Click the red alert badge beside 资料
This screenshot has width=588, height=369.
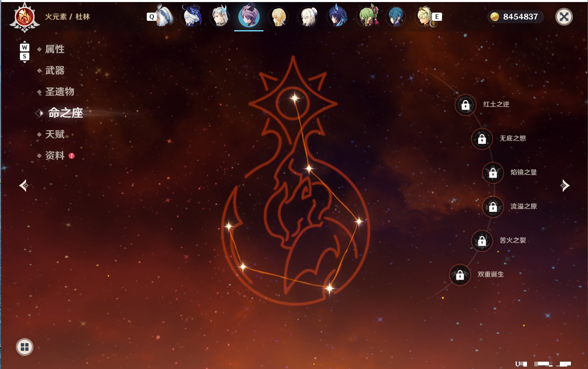(72, 156)
